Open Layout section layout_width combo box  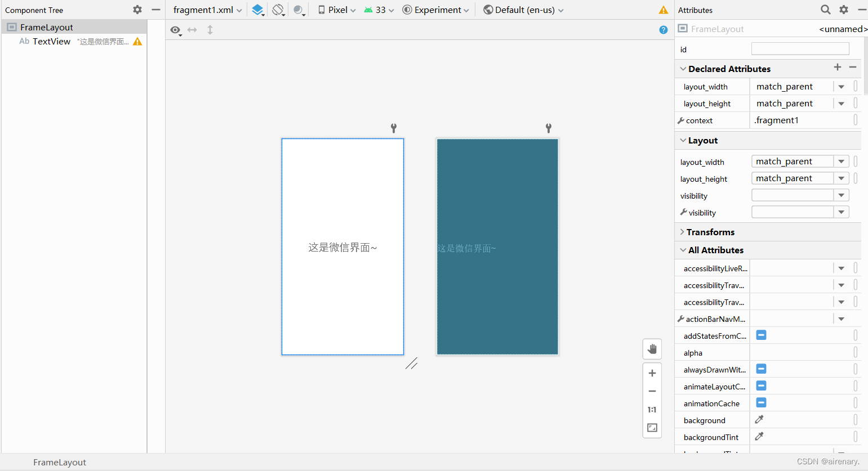[800, 162]
